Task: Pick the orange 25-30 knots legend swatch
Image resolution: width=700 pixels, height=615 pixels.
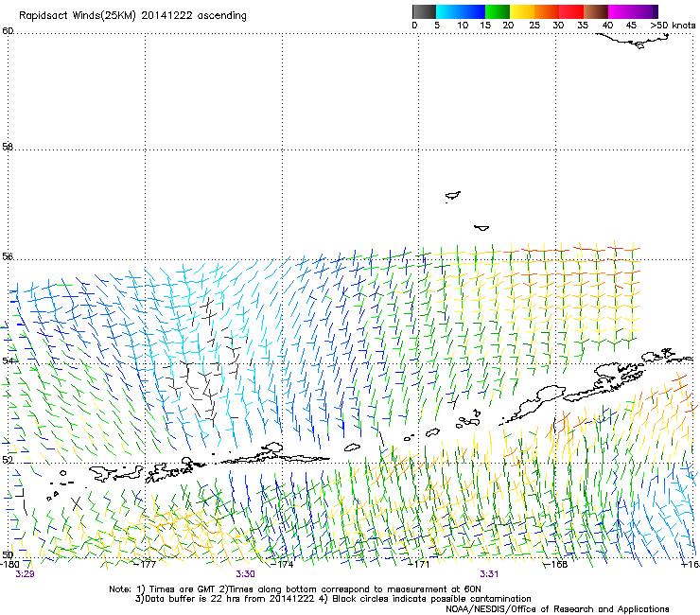Action: click(547, 11)
